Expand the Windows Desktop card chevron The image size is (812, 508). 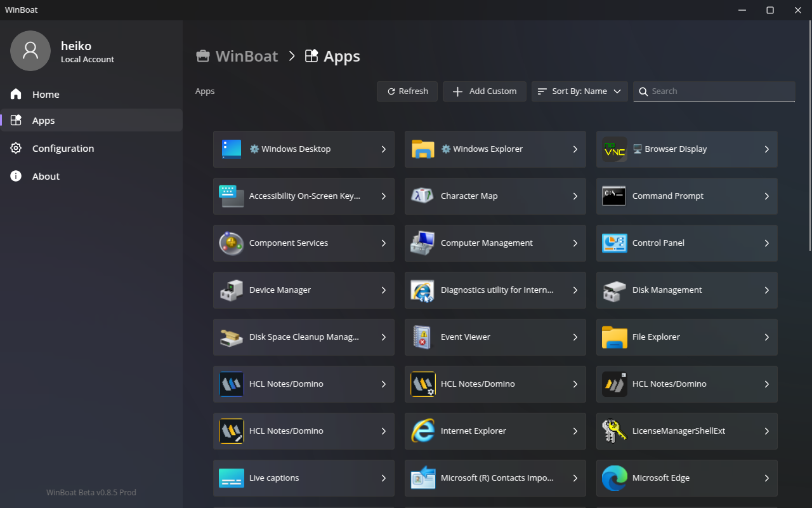384,149
